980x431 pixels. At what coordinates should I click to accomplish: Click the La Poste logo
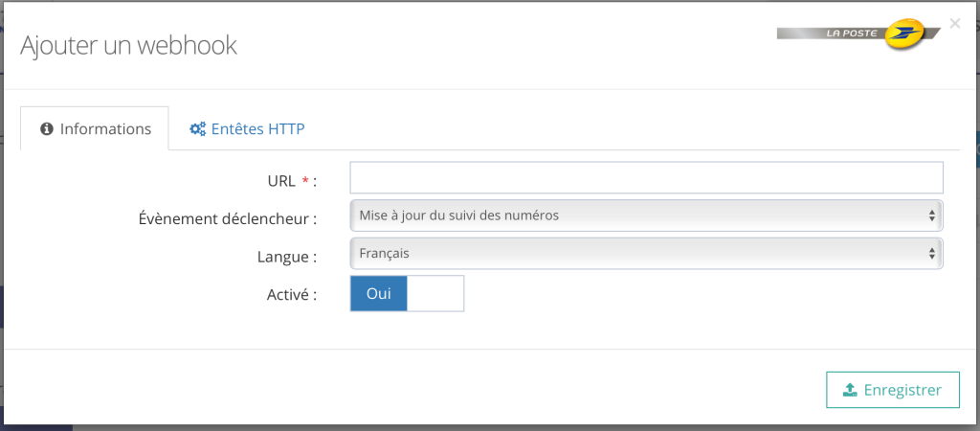coord(858,34)
